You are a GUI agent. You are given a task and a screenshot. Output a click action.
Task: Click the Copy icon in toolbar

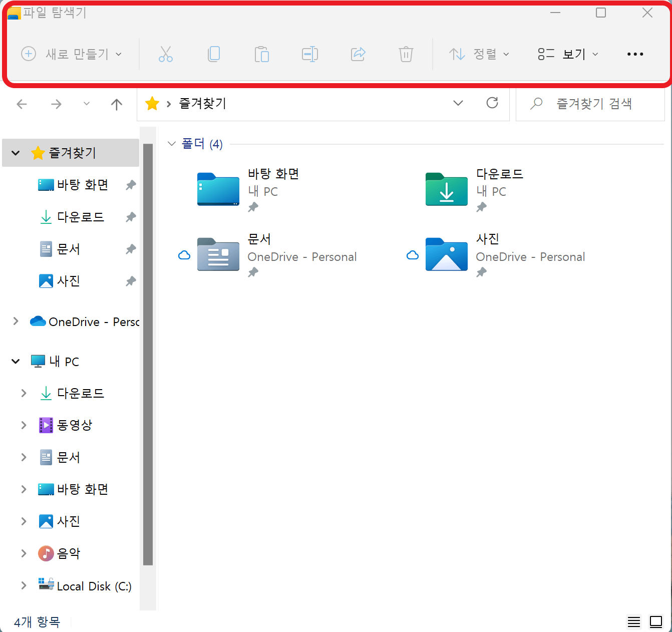tap(214, 54)
